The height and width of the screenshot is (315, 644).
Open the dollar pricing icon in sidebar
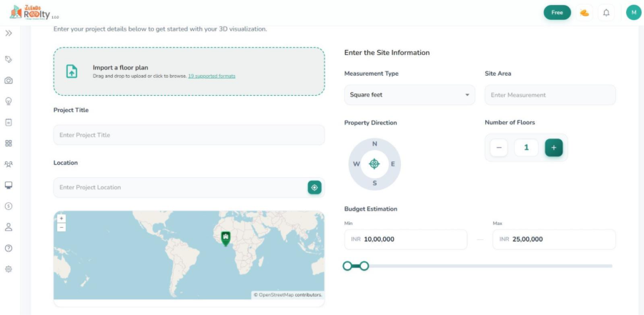9,206
